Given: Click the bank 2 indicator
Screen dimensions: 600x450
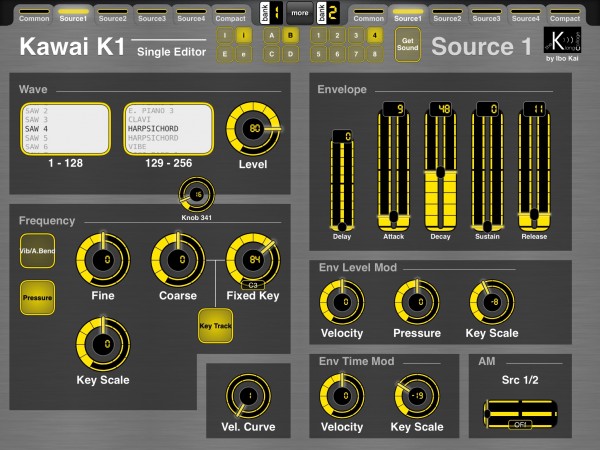Looking at the screenshot, I should click(x=328, y=13).
